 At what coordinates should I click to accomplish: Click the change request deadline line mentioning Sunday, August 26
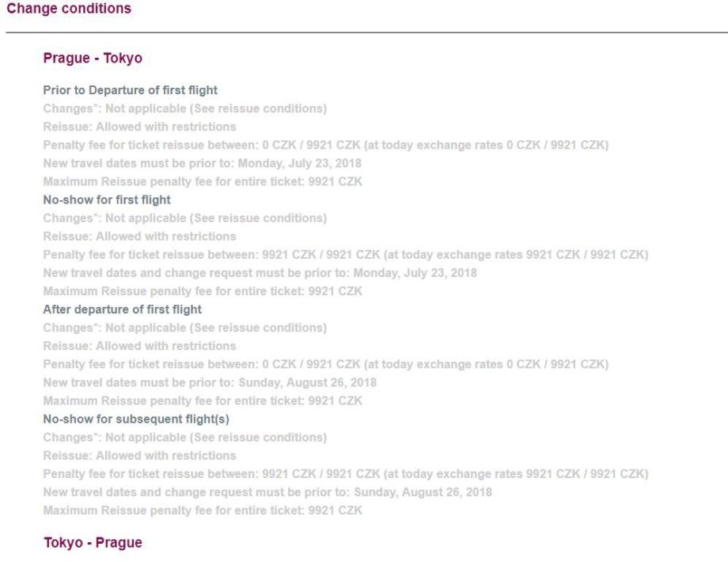267,492
